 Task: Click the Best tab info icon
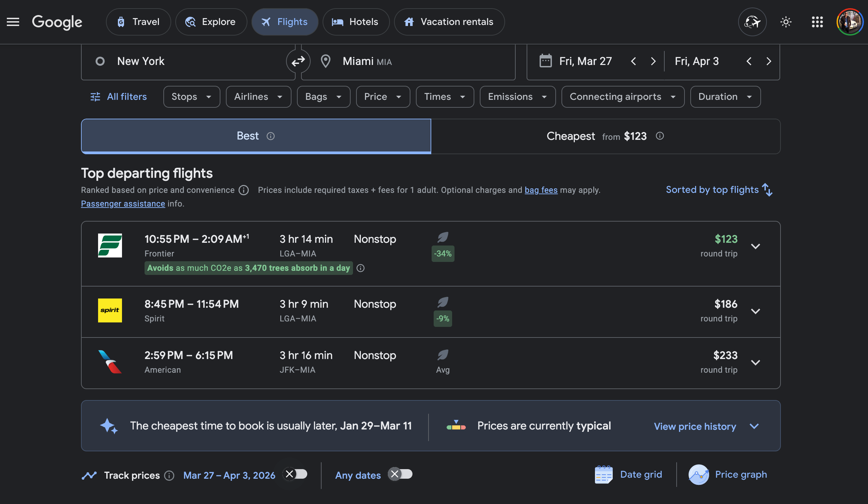pos(271,136)
